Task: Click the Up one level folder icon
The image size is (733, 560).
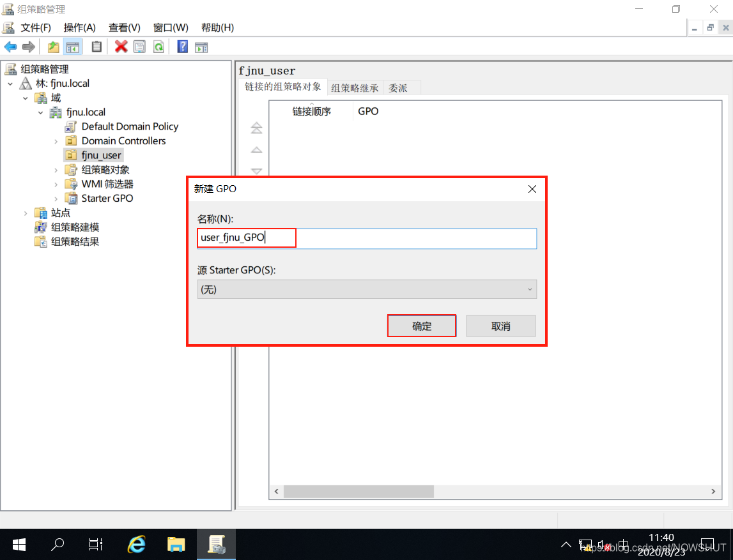Action: coord(53,47)
